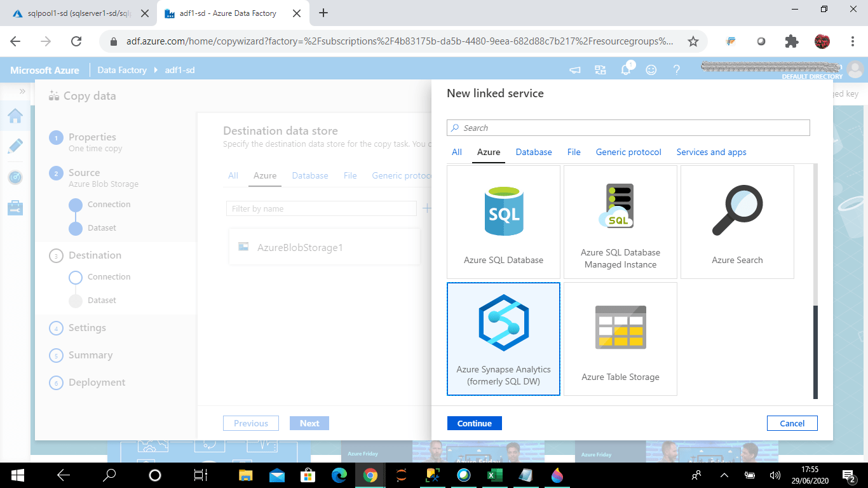Open the Data Factory home icon in sidebar
The image size is (868, 488).
pos(15,116)
